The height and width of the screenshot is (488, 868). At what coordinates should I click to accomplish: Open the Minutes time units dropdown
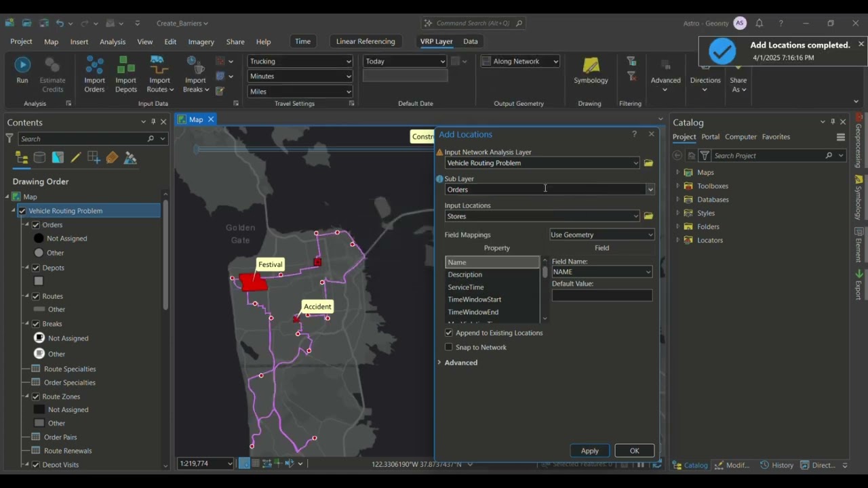pyautogui.click(x=300, y=76)
